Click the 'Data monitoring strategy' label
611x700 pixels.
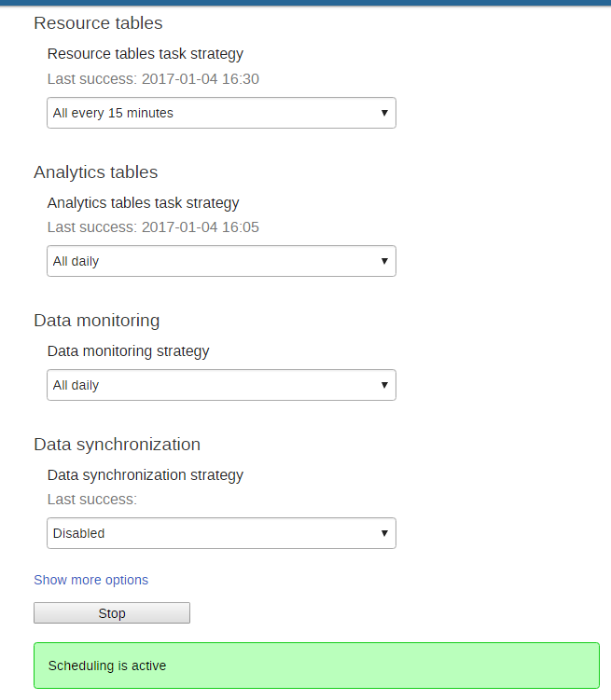tap(128, 351)
